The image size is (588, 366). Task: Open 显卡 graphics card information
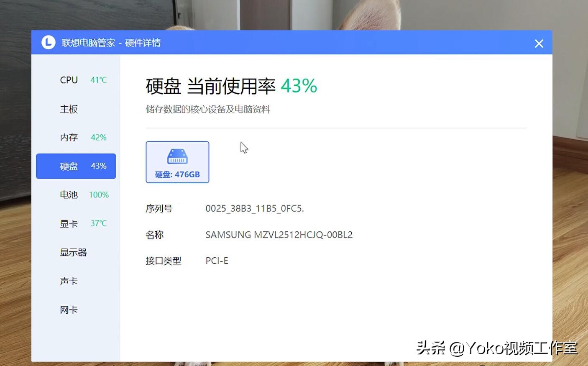(x=69, y=223)
